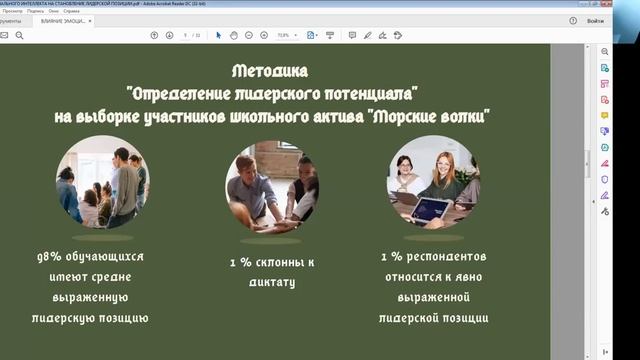The image size is (640, 360).
Task: Go to previous page arrow
Action: [154, 36]
